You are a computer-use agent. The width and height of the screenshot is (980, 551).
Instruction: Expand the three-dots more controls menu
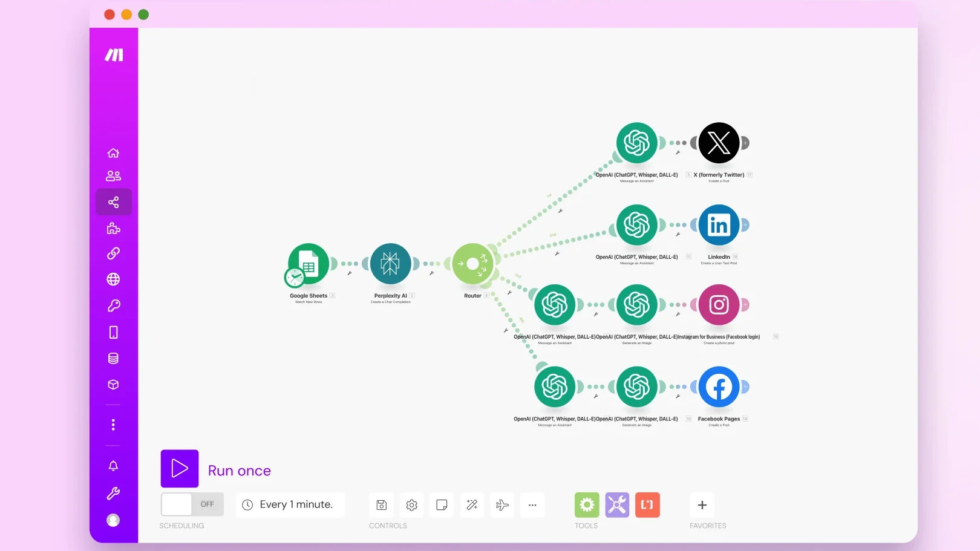532,505
